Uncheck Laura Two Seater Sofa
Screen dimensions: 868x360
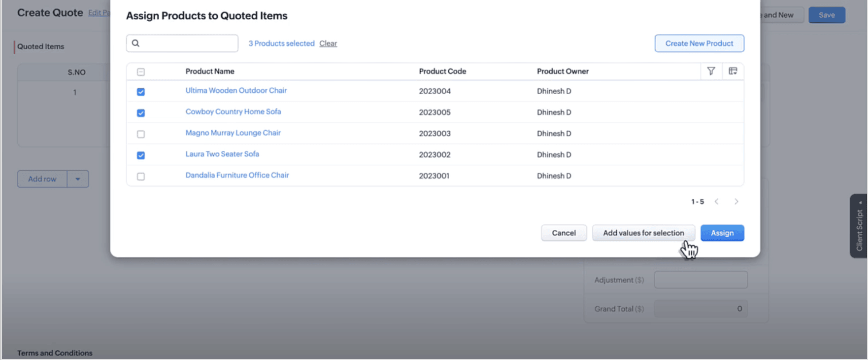pos(141,155)
